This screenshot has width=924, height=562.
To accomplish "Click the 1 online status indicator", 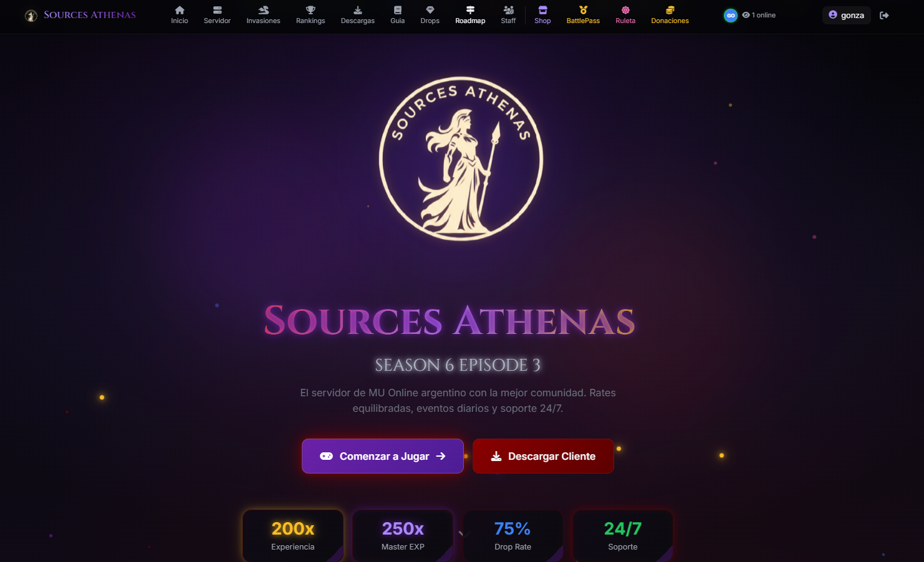I will 759,15.
